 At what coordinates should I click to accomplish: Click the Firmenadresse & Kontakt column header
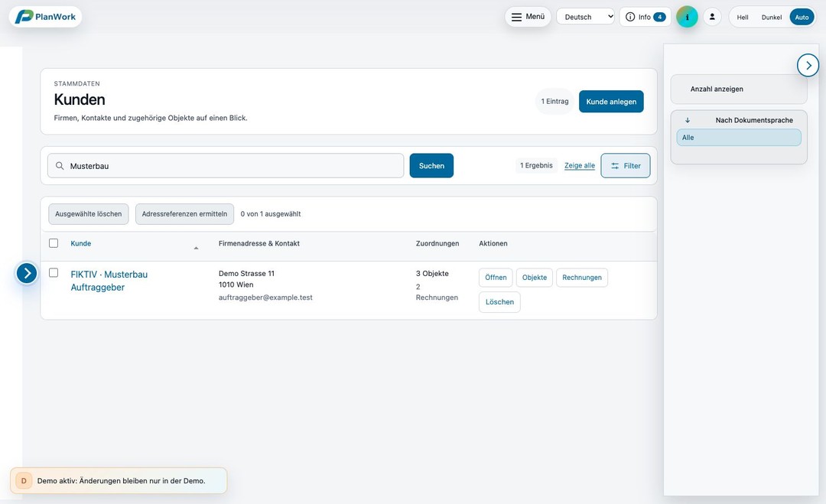pyautogui.click(x=259, y=243)
